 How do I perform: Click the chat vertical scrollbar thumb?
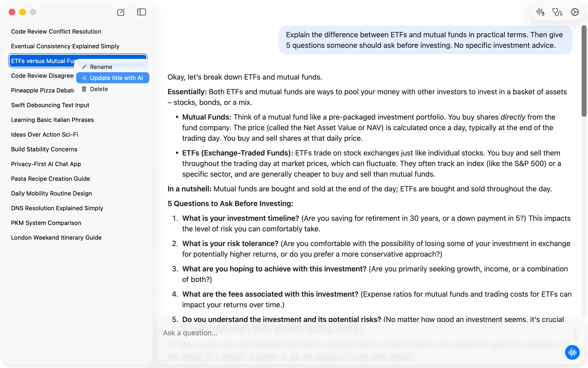tap(584, 71)
